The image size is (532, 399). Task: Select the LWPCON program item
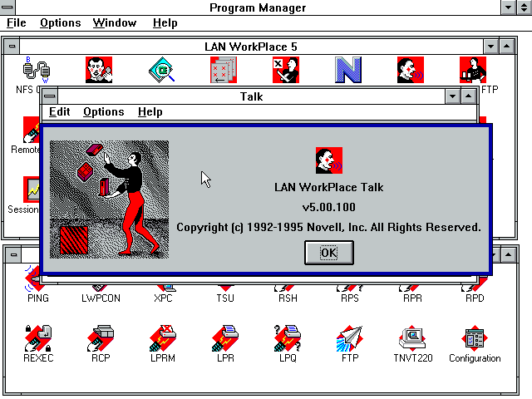coord(101,298)
